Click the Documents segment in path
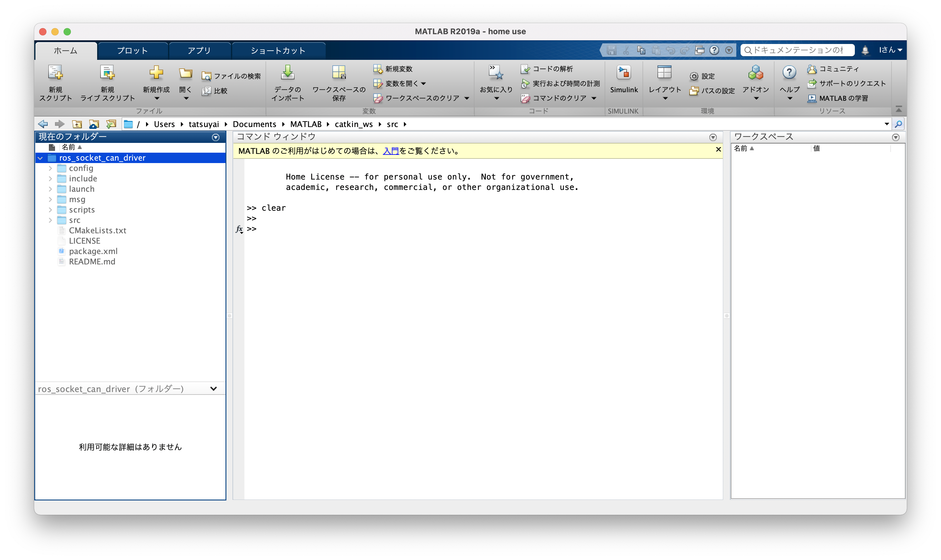The image size is (941, 560). 254,124
